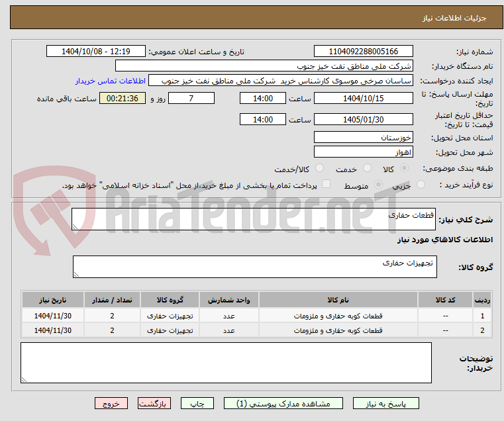This screenshot has height=421, width=504.
Task: Click the شهر محل تحویل field اهواز
Action: [x=363, y=152]
